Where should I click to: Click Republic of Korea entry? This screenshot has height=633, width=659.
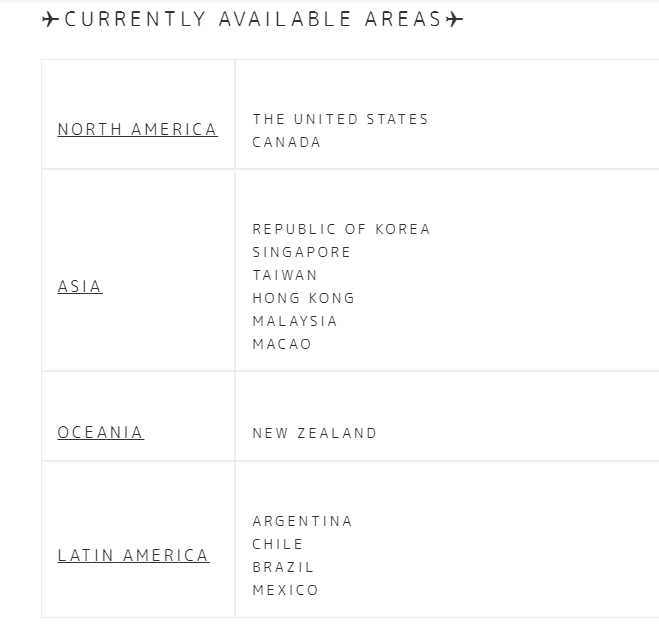pyautogui.click(x=341, y=229)
